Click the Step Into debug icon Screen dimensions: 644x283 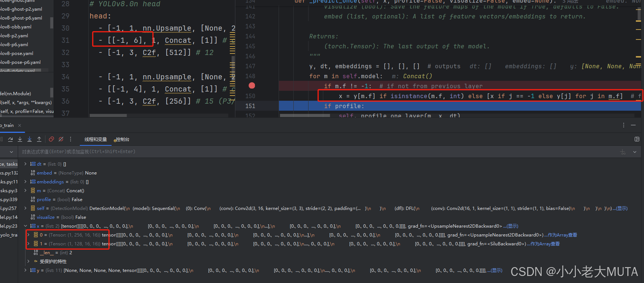[20, 139]
